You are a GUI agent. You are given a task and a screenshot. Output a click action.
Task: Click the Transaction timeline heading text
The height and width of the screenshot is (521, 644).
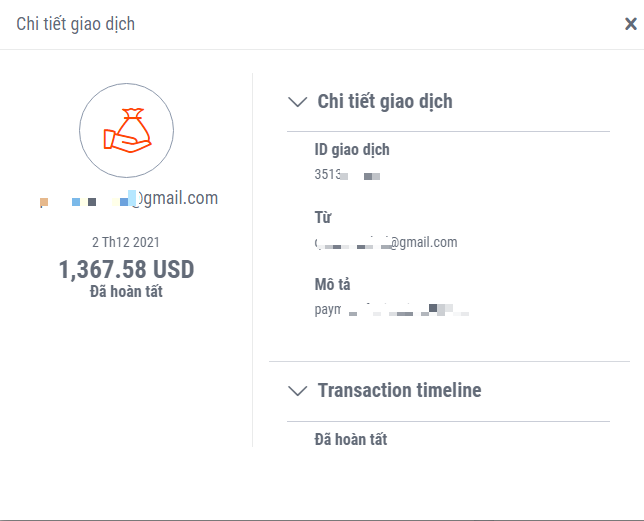pos(399,390)
